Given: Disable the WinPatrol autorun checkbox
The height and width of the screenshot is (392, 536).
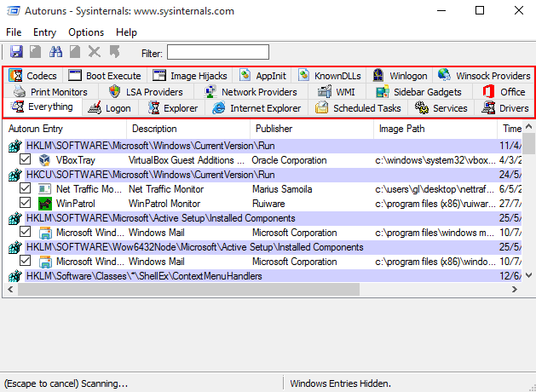Looking at the screenshot, I should tap(26, 203).
